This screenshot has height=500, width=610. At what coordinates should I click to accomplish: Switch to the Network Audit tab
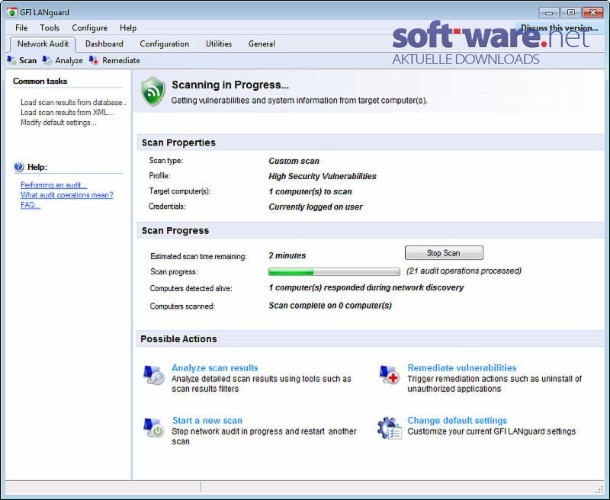coord(43,44)
